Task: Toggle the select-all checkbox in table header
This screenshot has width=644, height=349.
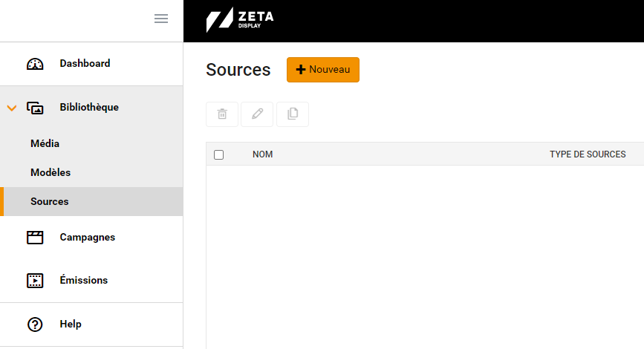Action: click(219, 154)
